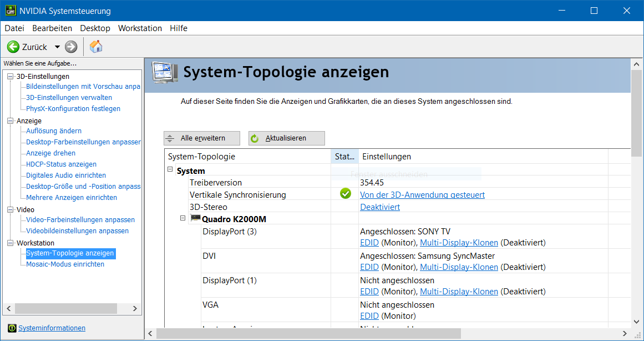Click the Alle erweitern button
The width and height of the screenshot is (644, 341).
click(x=202, y=138)
